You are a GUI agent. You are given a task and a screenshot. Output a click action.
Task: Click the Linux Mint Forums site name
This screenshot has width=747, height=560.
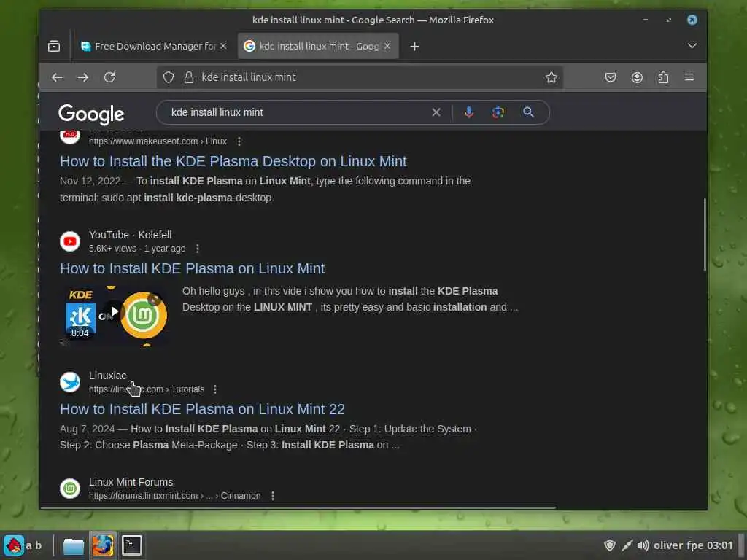[x=131, y=482]
